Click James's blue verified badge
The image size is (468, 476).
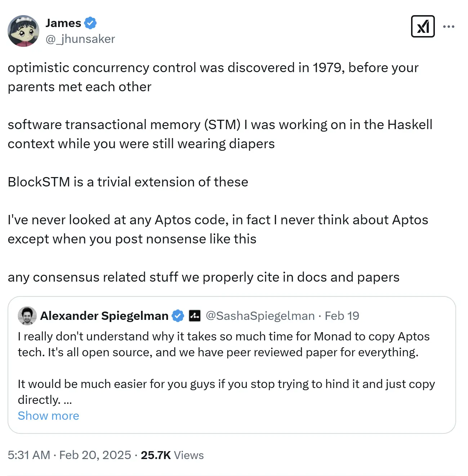[x=89, y=22]
